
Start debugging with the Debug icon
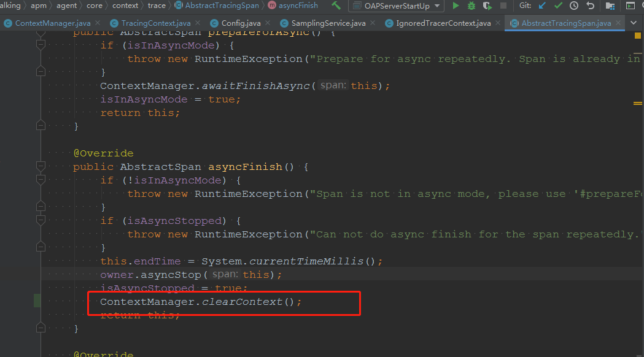point(471,6)
